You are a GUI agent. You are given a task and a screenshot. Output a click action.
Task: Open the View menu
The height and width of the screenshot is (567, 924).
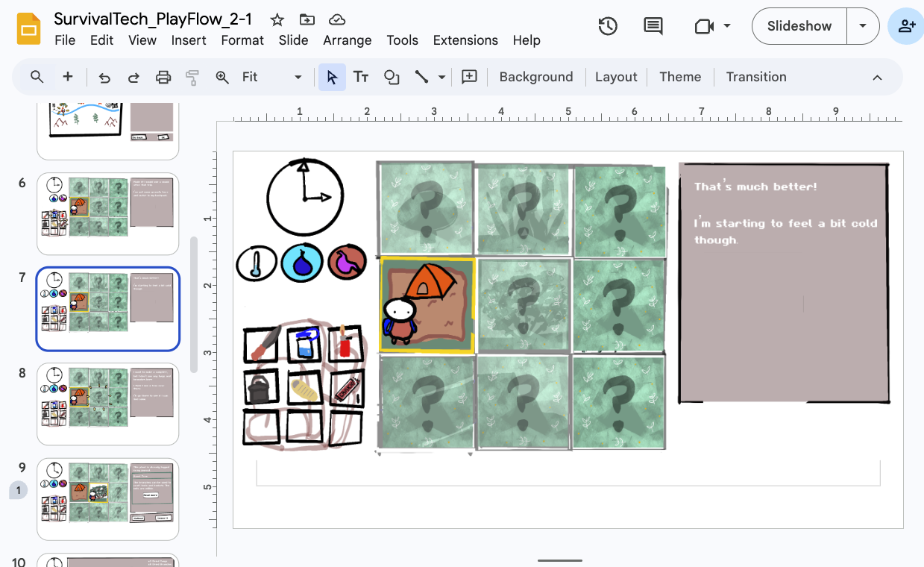pos(142,40)
